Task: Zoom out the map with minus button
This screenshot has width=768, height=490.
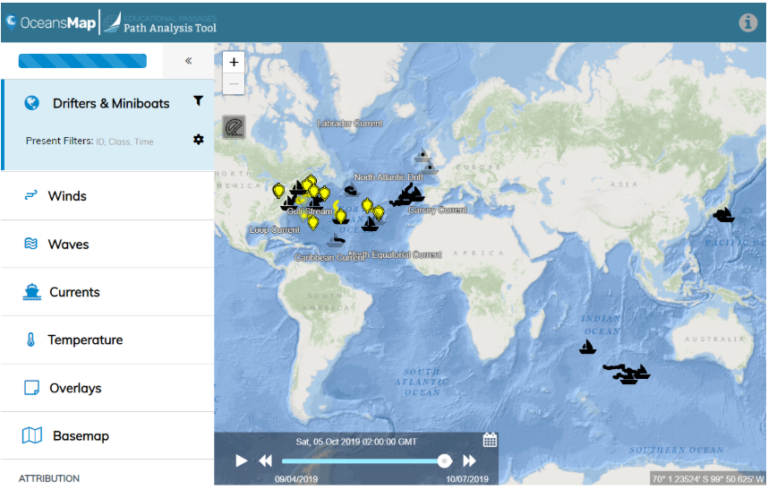Action: (x=234, y=84)
